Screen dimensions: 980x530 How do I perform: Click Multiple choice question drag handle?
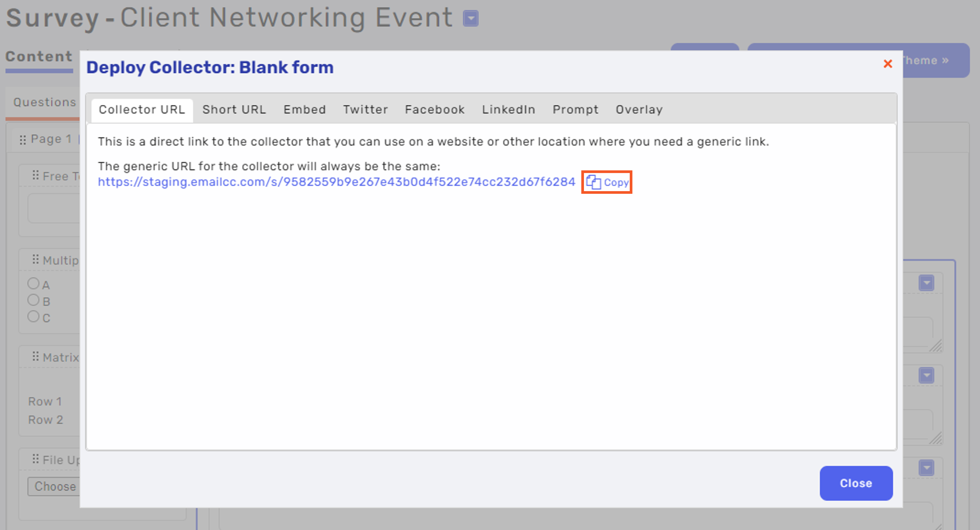pos(35,260)
